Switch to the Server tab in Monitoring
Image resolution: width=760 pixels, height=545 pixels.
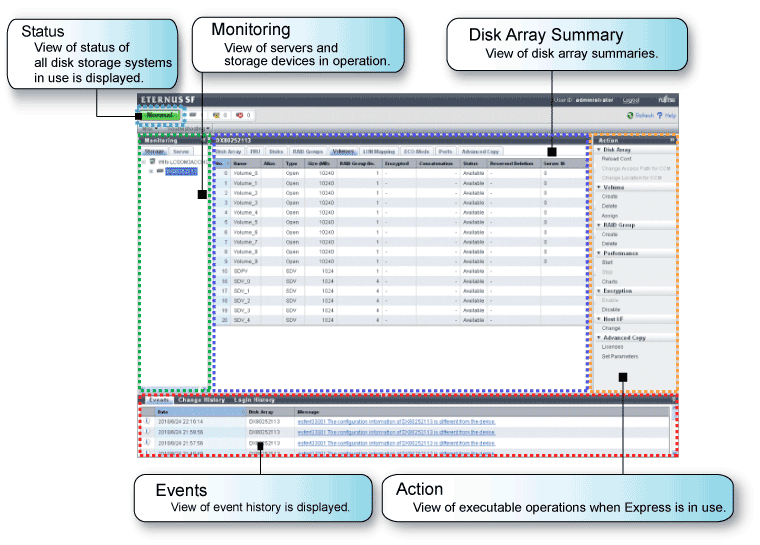point(181,152)
